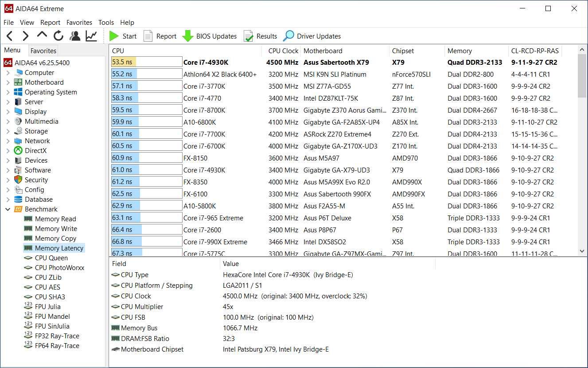This screenshot has height=368, width=588.
Task: Go forward with the right arrow icon
Action: coord(26,36)
